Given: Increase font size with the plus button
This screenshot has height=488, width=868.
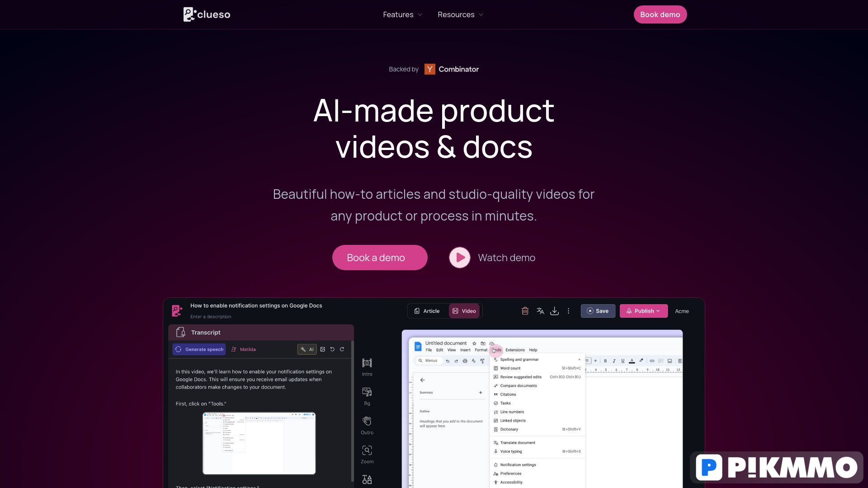Looking at the screenshot, I should click(595, 361).
